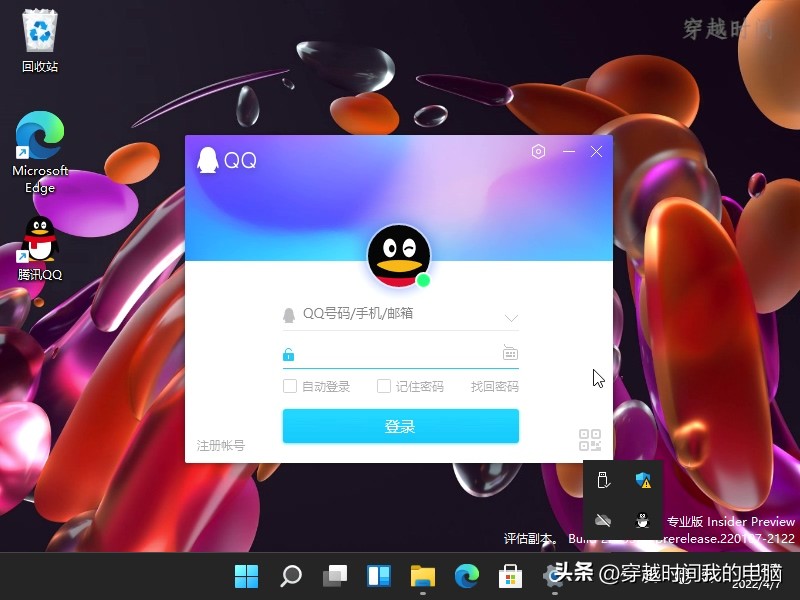This screenshot has width=800, height=600.
Task: Open File Explorer from the taskbar
Action: pyautogui.click(x=422, y=577)
